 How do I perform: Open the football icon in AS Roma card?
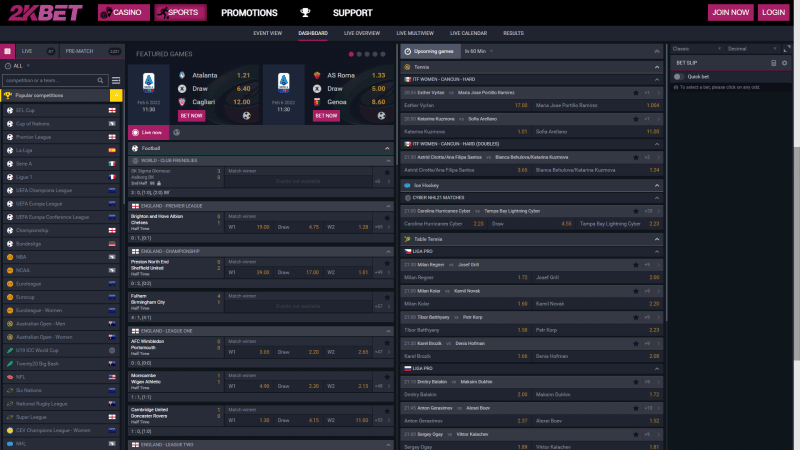click(x=381, y=116)
